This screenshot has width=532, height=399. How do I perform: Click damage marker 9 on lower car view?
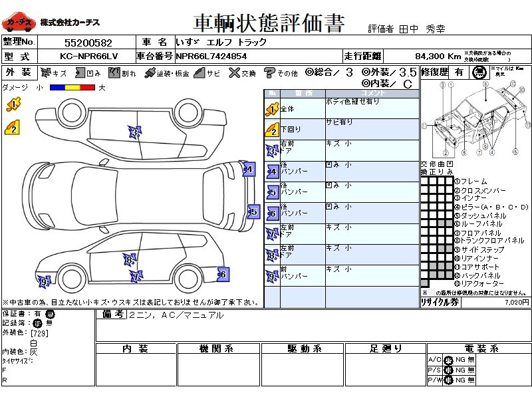(x=44, y=282)
